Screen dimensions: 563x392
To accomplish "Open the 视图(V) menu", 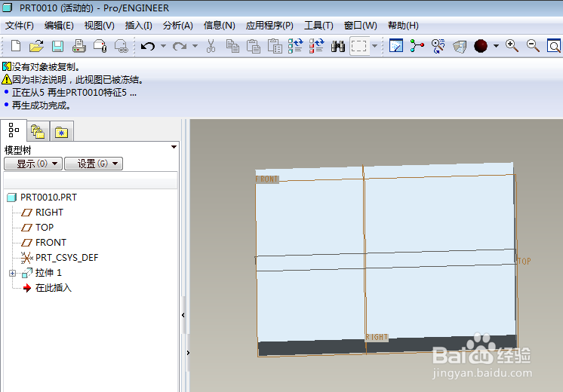I will (99, 26).
